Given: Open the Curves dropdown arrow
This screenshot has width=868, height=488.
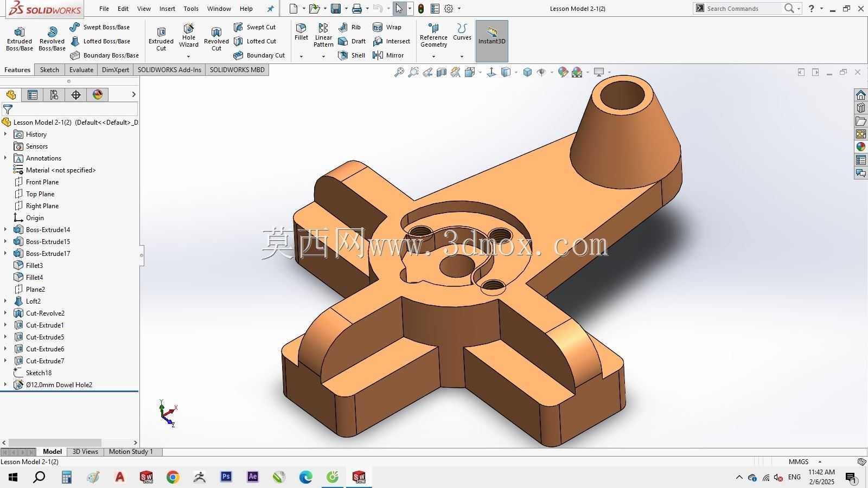Looking at the screenshot, I should (x=462, y=56).
